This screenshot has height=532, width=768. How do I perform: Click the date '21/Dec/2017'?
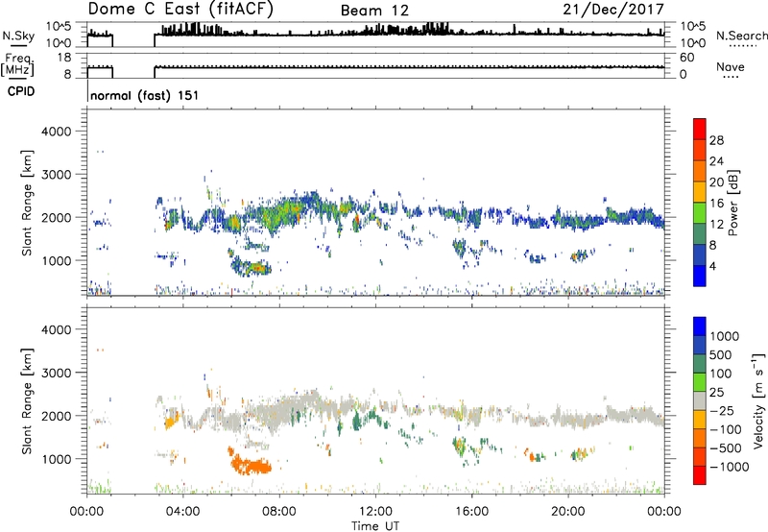[x=613, y=9]
